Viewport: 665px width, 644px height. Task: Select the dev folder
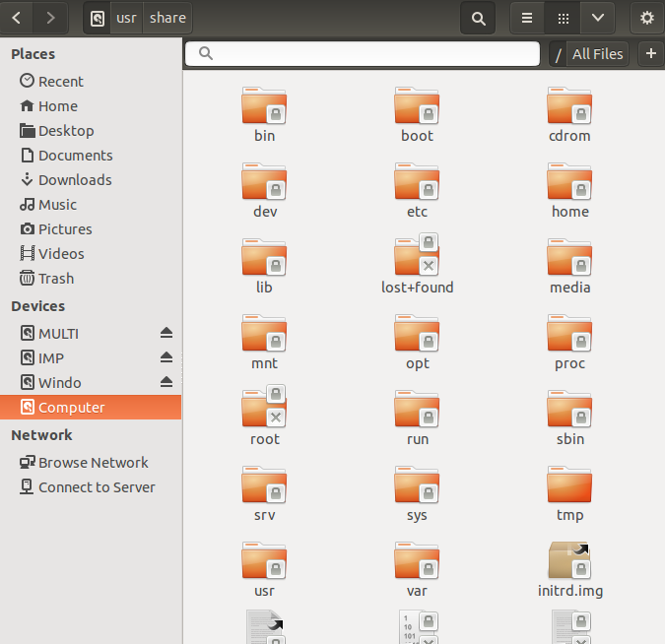[264, 190]
